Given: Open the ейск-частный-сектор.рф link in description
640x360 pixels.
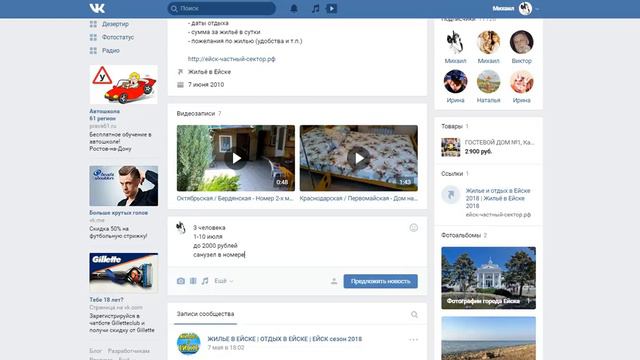Looking at the screenshot, I should pyautogui.click(x=231, y=59).
